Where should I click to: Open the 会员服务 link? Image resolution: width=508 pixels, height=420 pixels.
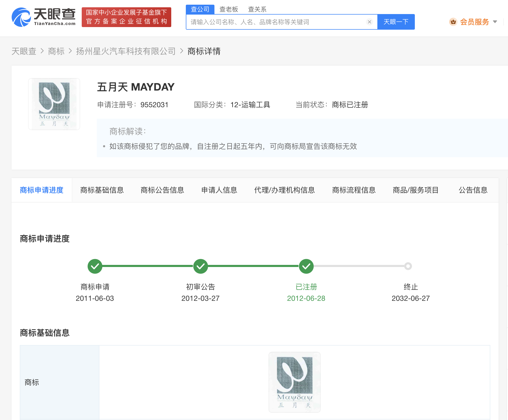[x=474, y=22]
